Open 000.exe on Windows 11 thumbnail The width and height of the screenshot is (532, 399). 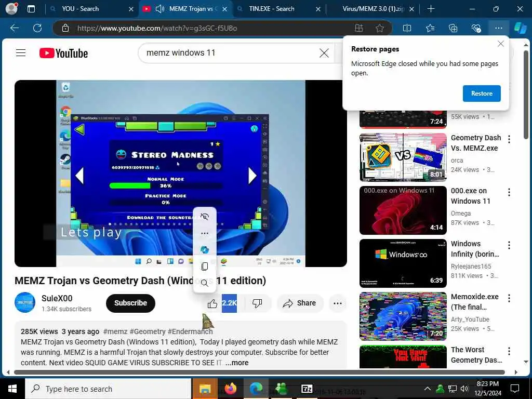click(x=403, y=210)
